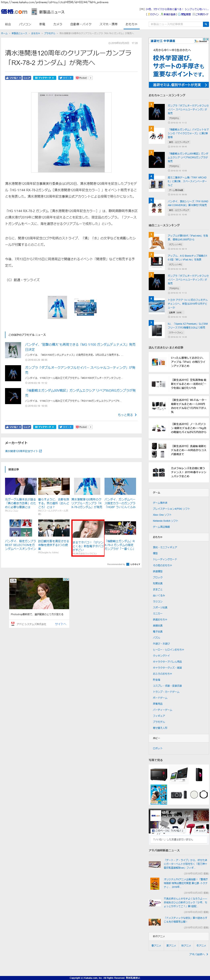Image resolution: width=210 pixels, height=980 pixels.
Task: Click the second small box-art thumbnail
Action: click(85, 307)
